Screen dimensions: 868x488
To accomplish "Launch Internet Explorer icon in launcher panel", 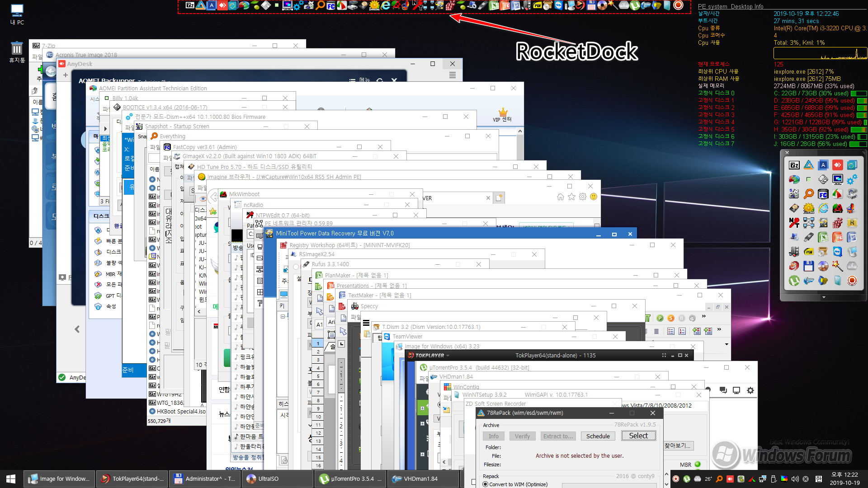I will click(x=823, y=208).
